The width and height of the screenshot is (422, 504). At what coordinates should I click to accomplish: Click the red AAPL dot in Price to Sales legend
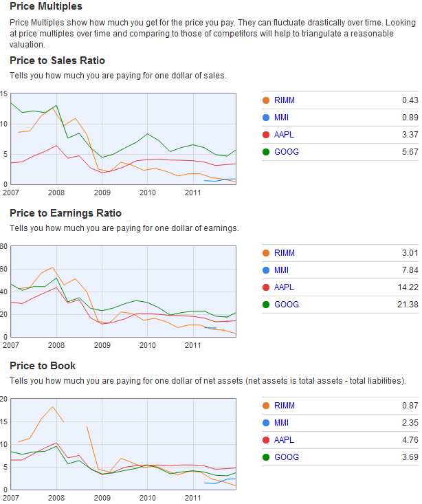point(266,135)
